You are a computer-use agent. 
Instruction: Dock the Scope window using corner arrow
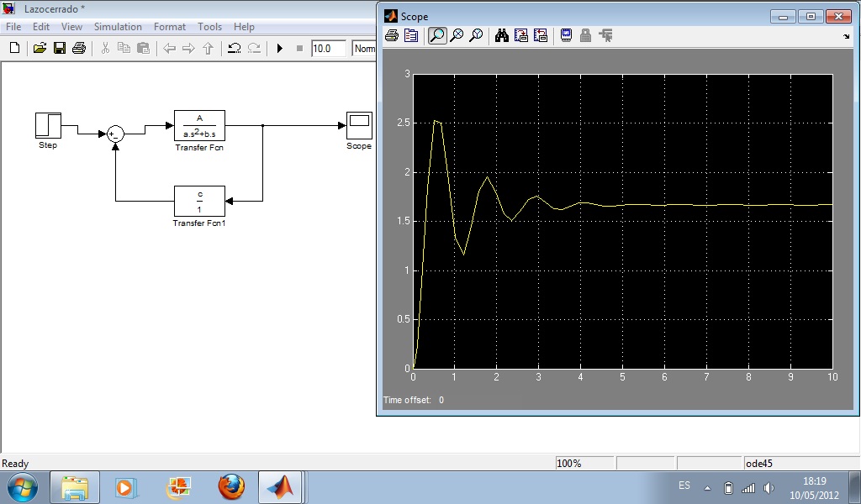(846, 37)
